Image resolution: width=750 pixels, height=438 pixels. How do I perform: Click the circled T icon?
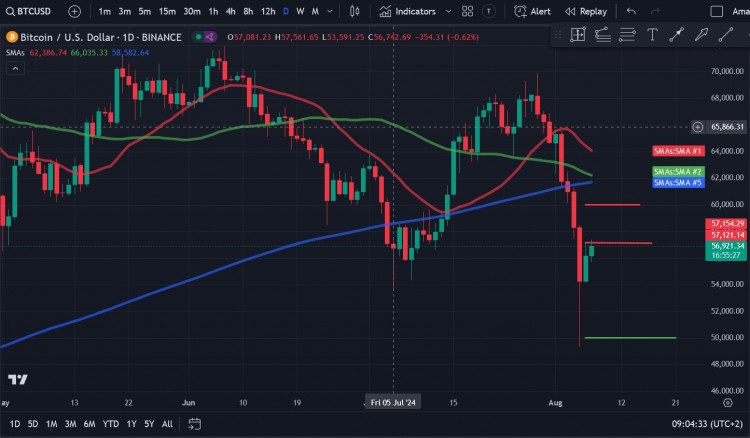click(488, 11)
